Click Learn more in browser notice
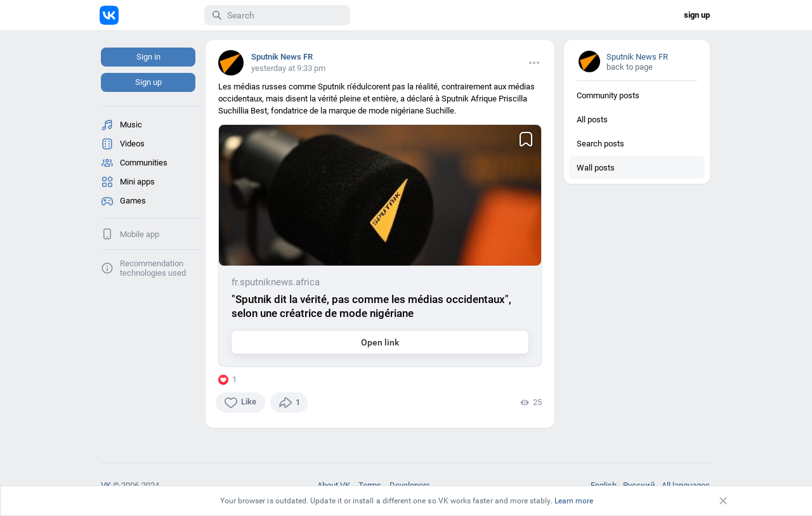The width and height of the screenshot is (812, 516). (x=573, y=501)
